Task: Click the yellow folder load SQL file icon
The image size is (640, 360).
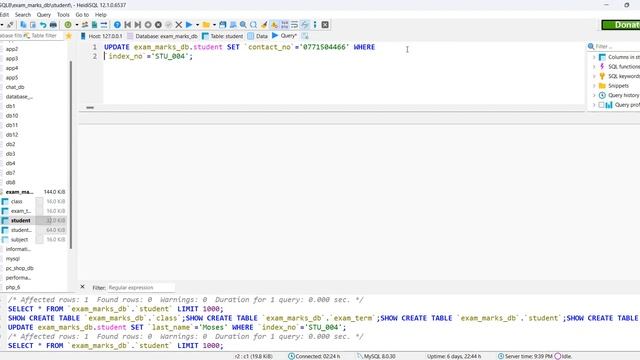Action: point(206,25)
